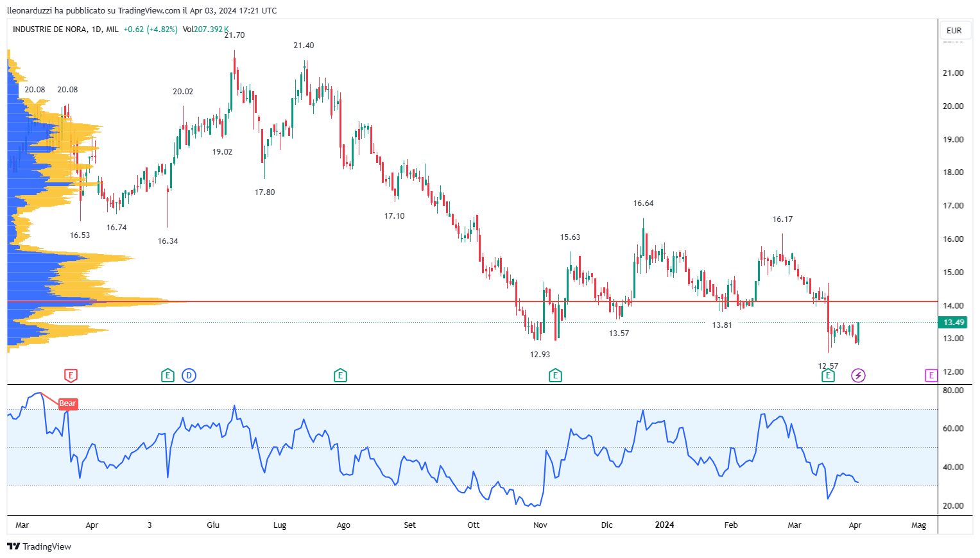
Task: Click the green E earnings marker left of D
Action: pyautogui.click(x=168, y=375)
